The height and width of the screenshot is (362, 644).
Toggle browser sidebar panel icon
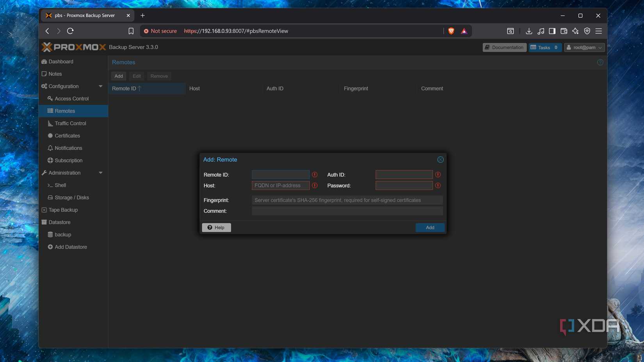point(552,31)
